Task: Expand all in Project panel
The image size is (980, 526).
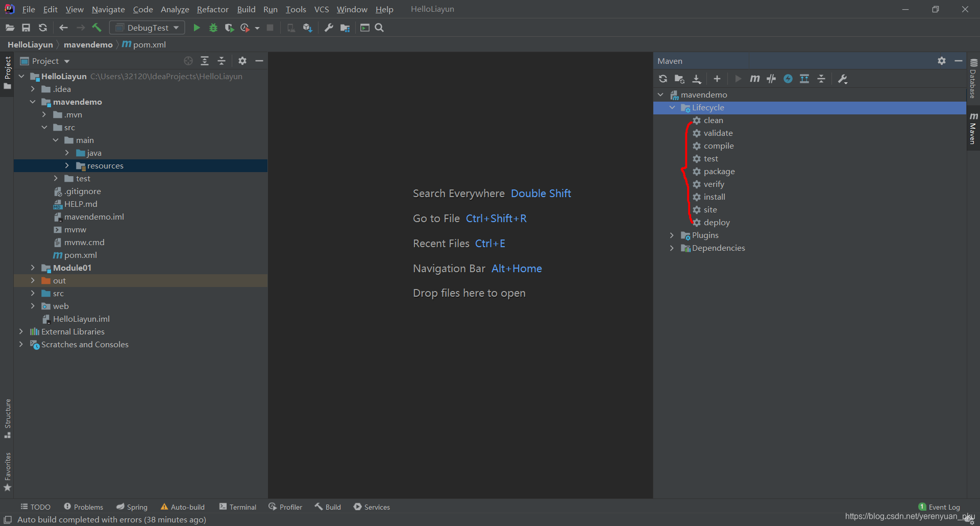Action: (205, 61)
